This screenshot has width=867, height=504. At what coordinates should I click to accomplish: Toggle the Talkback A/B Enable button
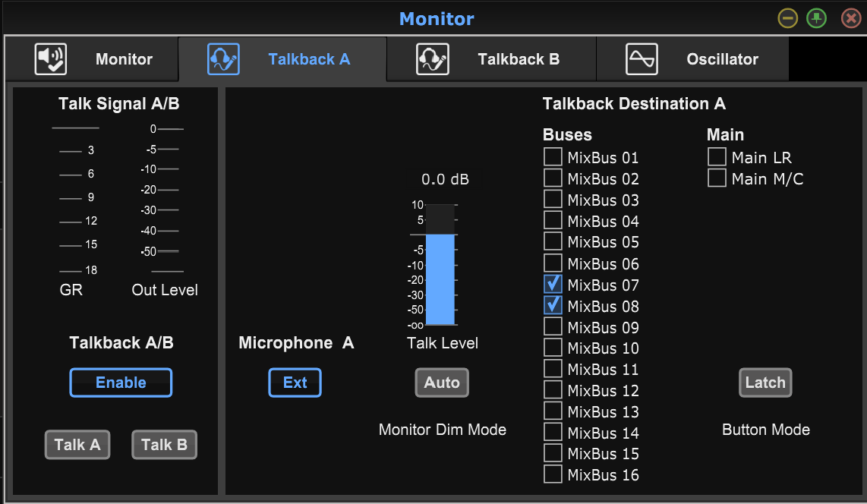[121, 383]
